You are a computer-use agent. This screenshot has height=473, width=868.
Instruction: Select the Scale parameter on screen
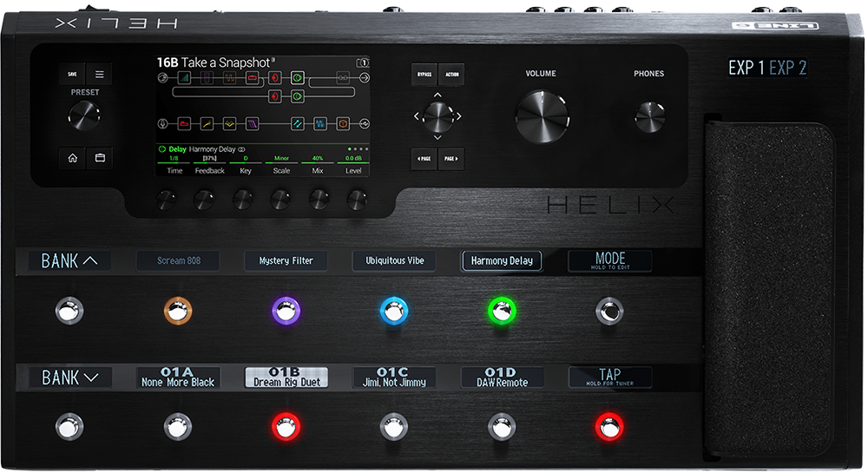(x=281, y=165)
